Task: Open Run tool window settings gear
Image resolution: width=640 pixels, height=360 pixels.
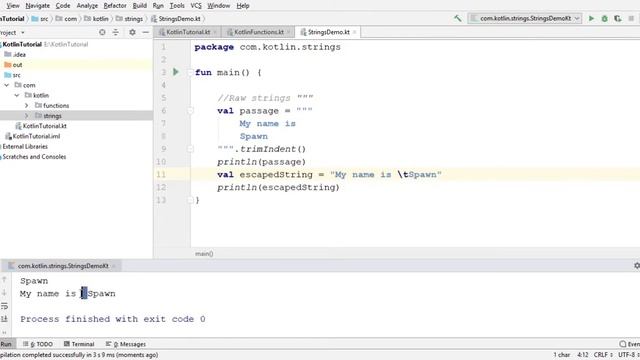Action: point(637,266)
